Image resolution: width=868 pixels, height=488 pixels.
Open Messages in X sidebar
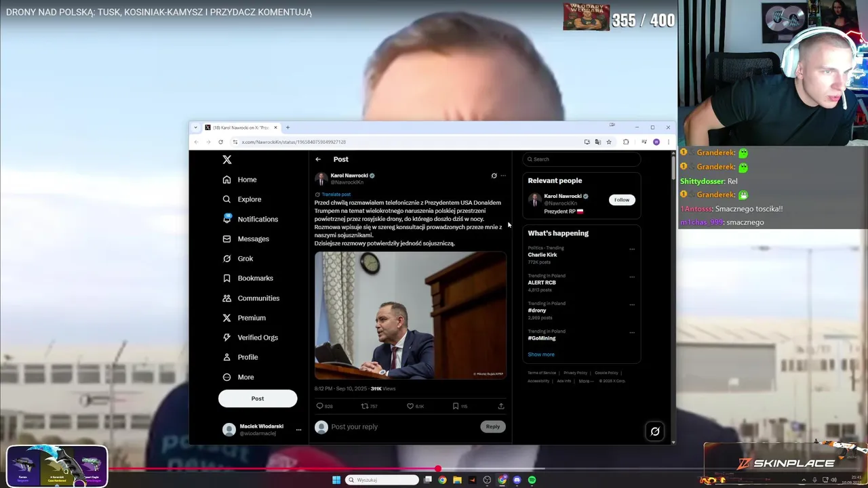[x=245, y=239]
